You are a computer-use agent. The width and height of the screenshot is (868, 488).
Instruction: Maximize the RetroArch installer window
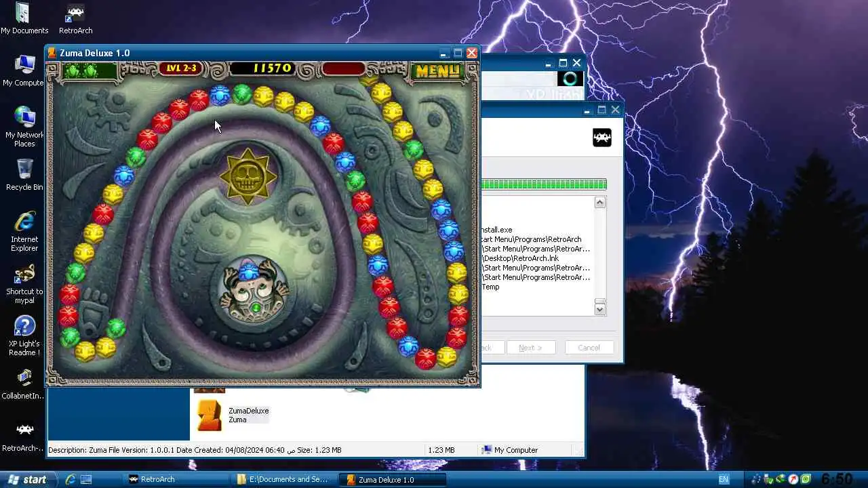coord(601,110)
